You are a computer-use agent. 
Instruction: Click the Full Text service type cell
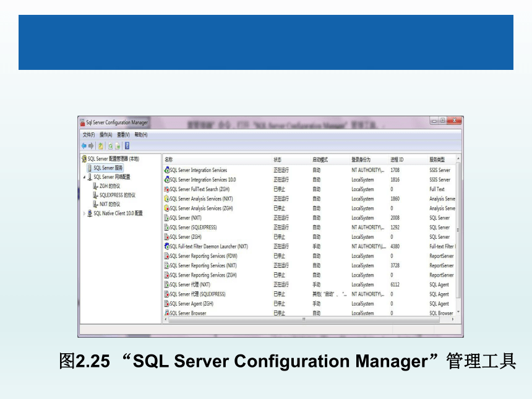coord(437,189)
